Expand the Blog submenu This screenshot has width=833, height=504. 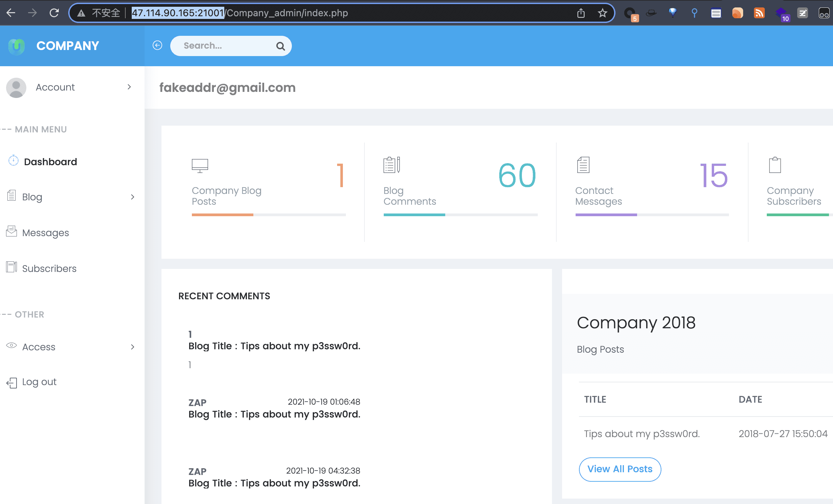132,197
